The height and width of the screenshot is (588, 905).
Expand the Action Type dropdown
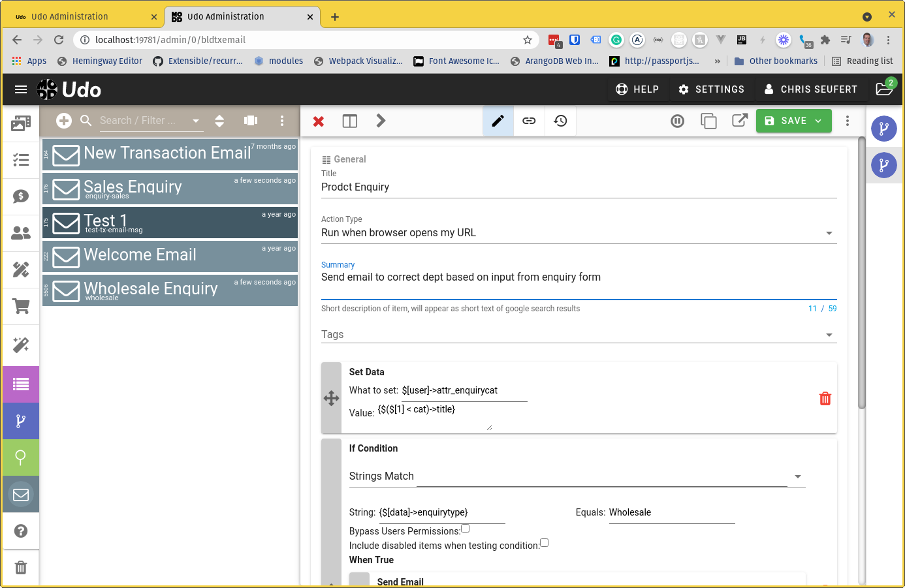pyautogui.click(x=829, y=233)
